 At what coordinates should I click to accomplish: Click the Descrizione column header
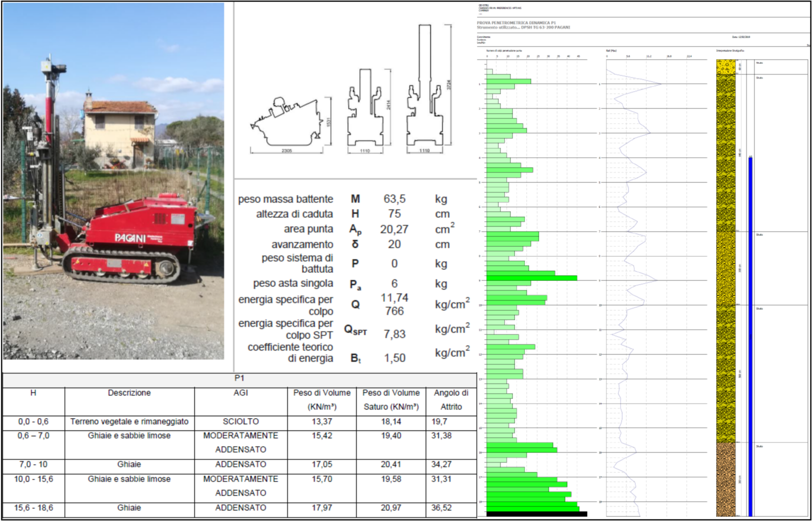[x=129, y=393]
